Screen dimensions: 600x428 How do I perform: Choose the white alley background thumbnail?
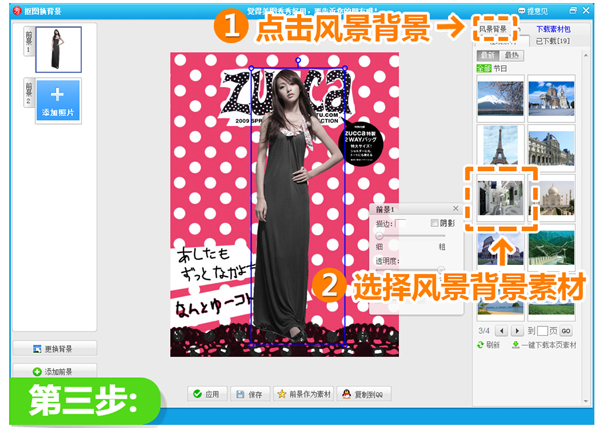pos(501,198)
